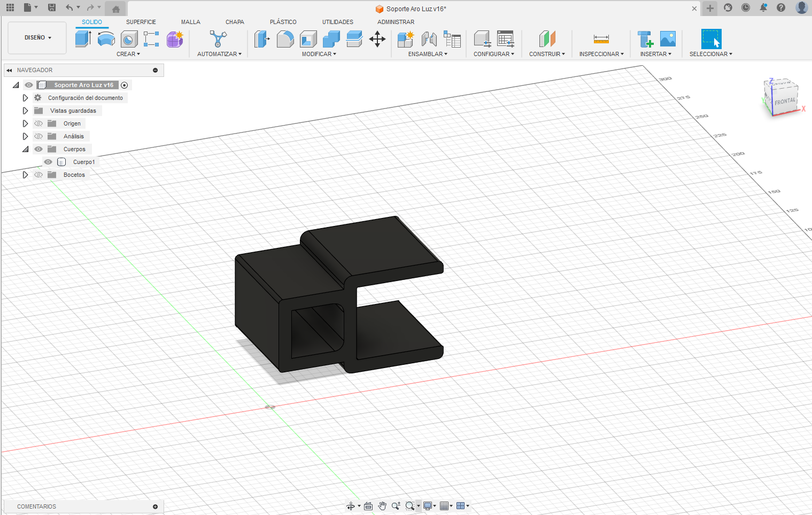Select the Fillet tool

point(285,38)
